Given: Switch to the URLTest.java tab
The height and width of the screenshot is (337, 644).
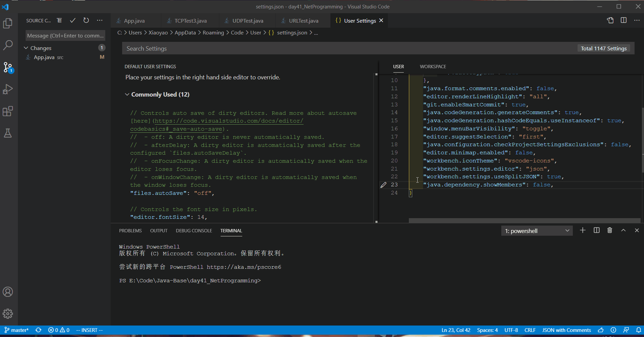Looking at the screenshot, I should click(x=303, y=21).
